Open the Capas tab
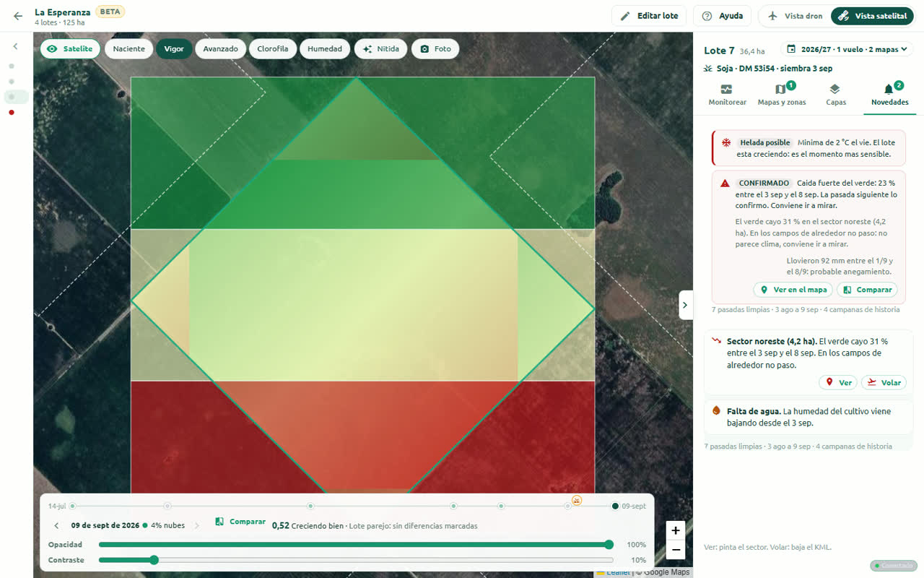Screen dimensions: 924x578 click(x=836, y=95)
